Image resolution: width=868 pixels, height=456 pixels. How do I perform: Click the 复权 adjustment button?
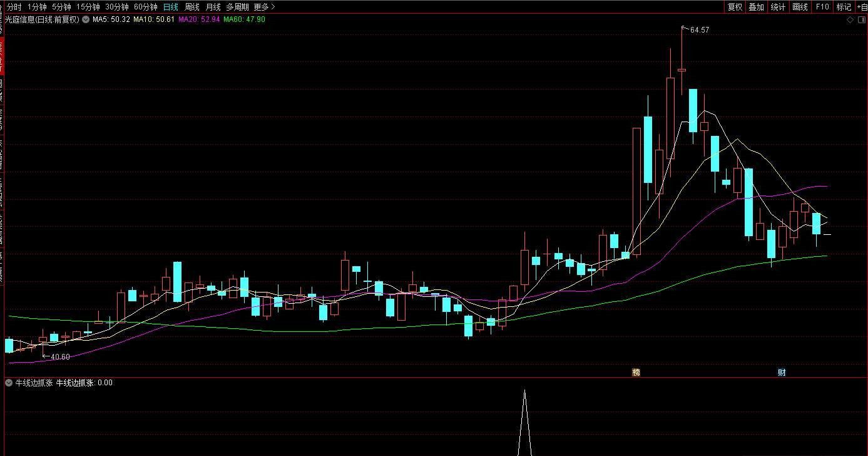coord(735,7)
